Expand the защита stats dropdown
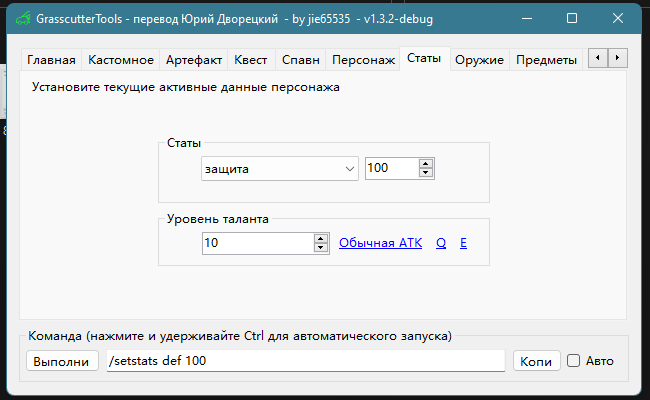Screen dimensions: 650x400 click(349, 169)
